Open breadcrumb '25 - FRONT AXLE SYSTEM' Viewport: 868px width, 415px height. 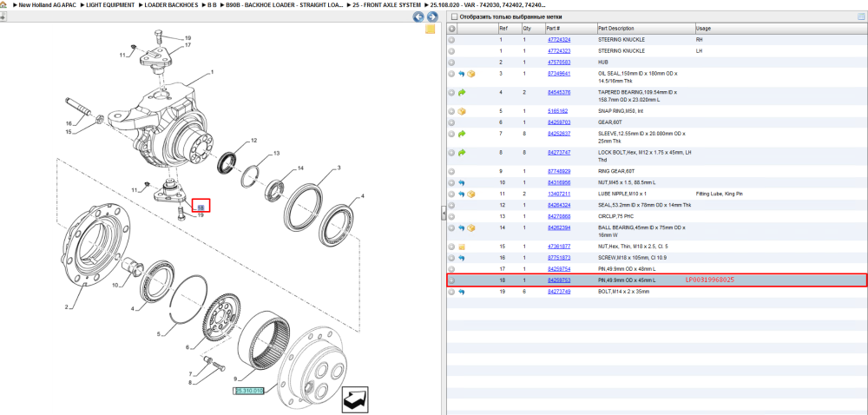coord(386,4)
